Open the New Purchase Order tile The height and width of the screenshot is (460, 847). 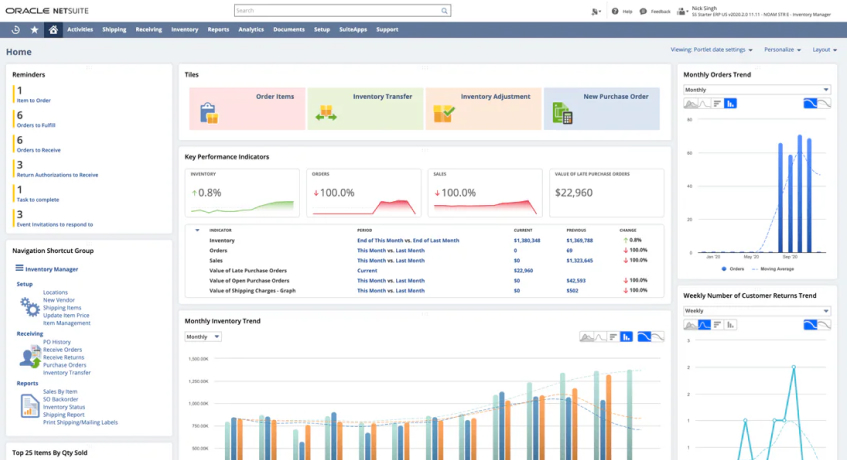click(601, 108)
